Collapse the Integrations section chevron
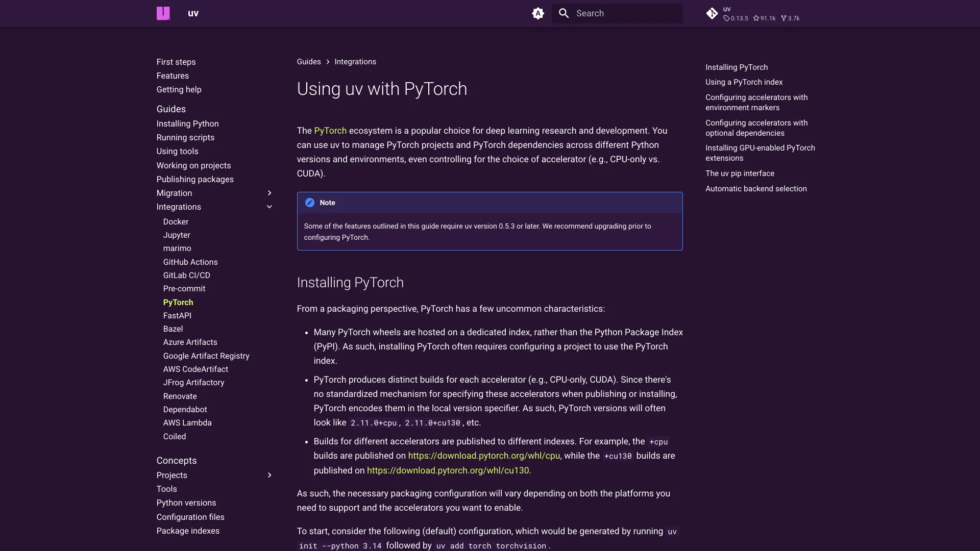The image size is (980, 551). click(269, 207)
